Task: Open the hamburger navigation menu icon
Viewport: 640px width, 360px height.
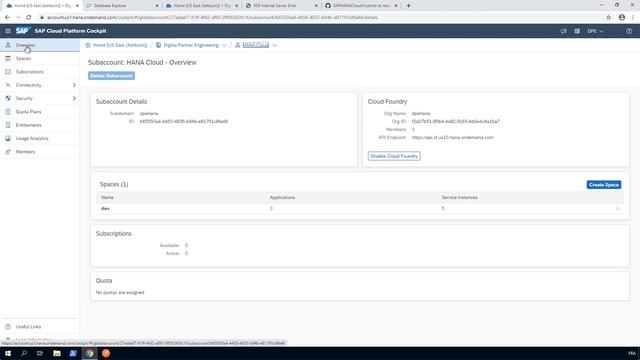Action: [8, 31]
